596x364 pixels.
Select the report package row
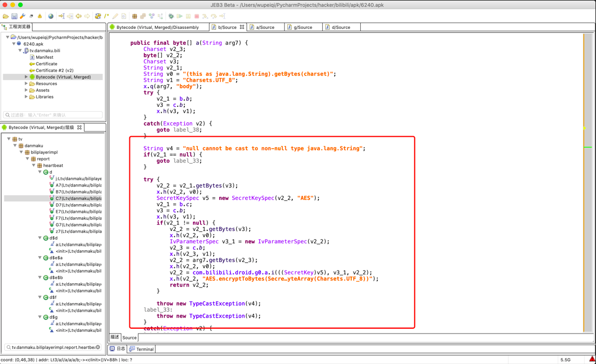(40, 159)
